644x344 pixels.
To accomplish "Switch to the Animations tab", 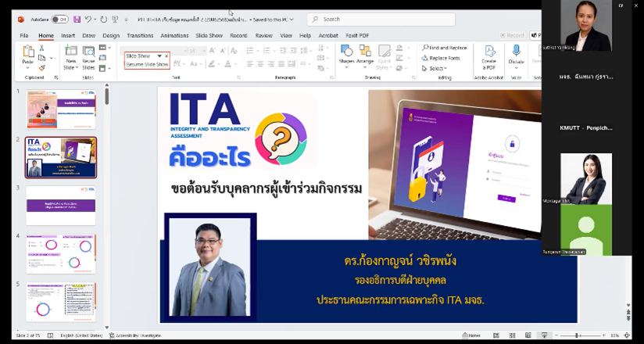I will click(x=174, y=36).
